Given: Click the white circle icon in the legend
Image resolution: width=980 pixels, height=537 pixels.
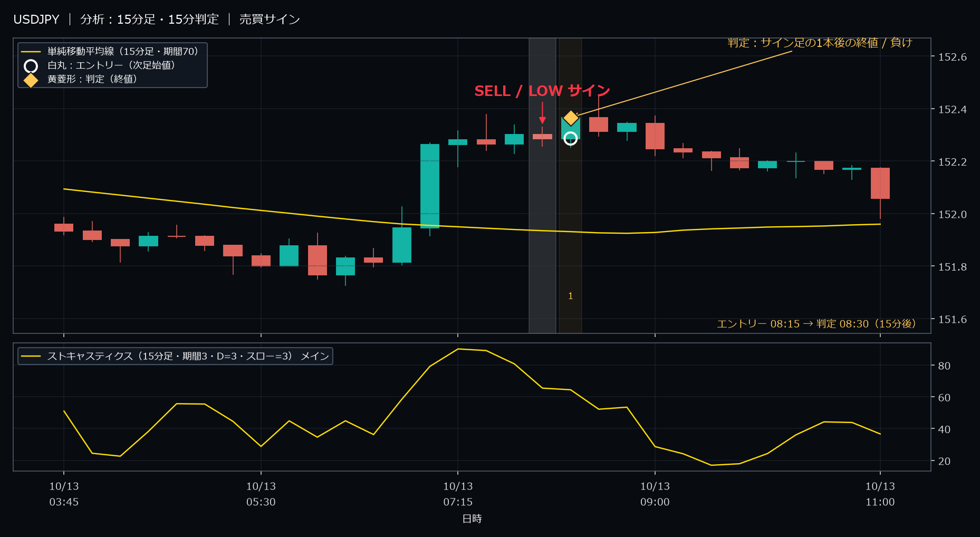Looking at the screenshot, I should [31, 66].
